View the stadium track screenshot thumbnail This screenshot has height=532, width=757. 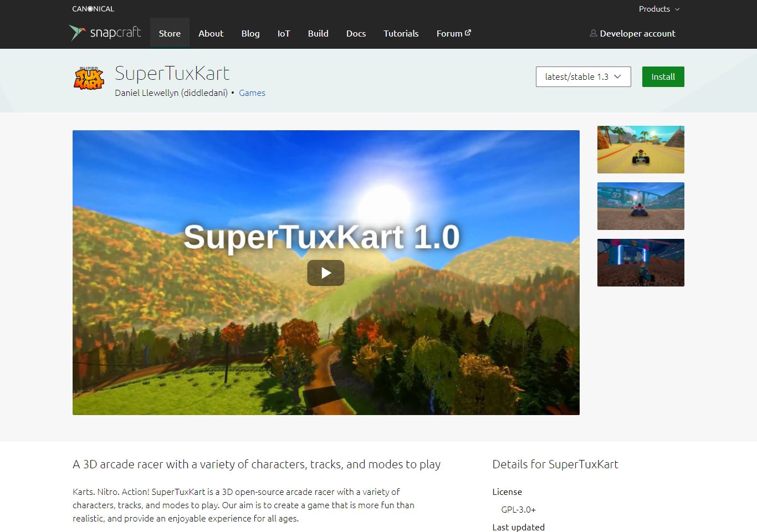641,206
